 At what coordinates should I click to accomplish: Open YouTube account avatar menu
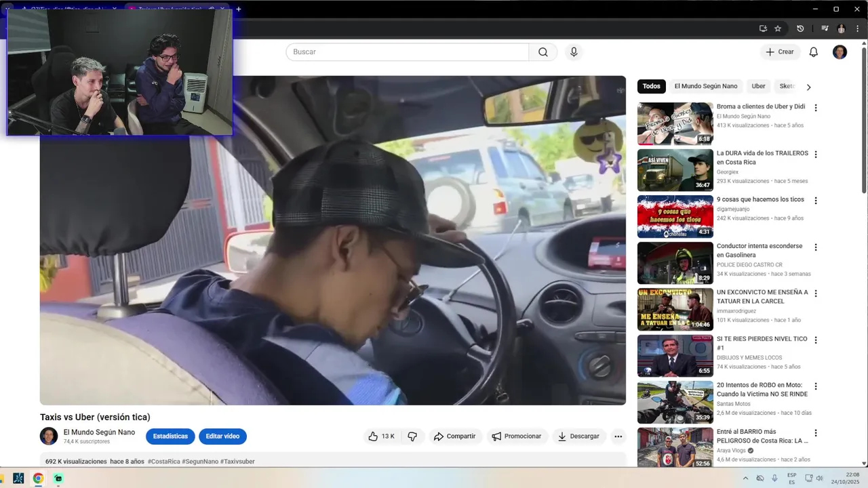pos(840,52)
